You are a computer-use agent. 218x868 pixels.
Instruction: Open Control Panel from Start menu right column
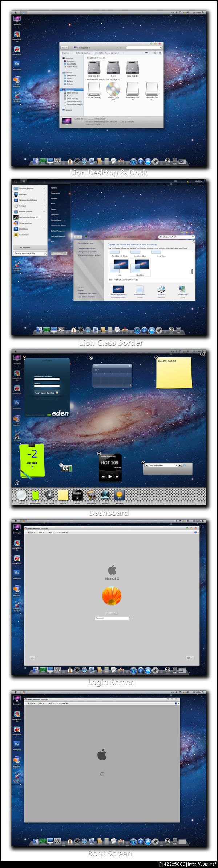pyautogui.click(x=56, y=220)
